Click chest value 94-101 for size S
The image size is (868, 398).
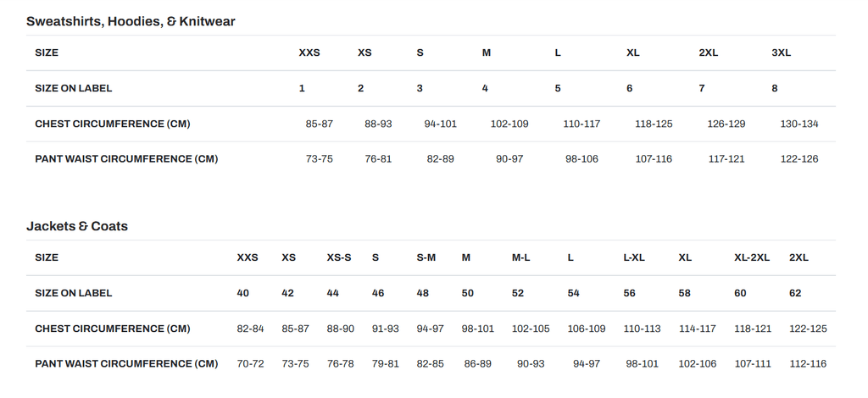click(440, 124)
